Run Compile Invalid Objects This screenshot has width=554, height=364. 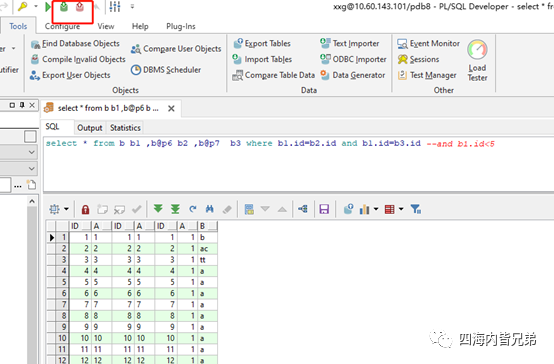coord(78,59)
